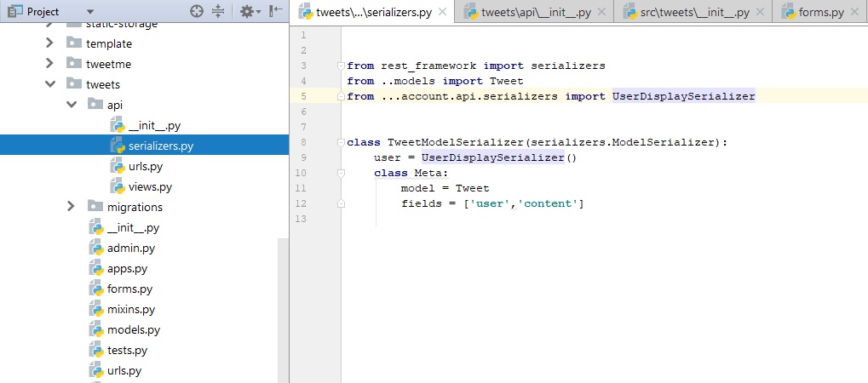This screenshot has height=383, width=868.
Task: Click the 'user' string in fields list
Action: (x=490, y=203)
